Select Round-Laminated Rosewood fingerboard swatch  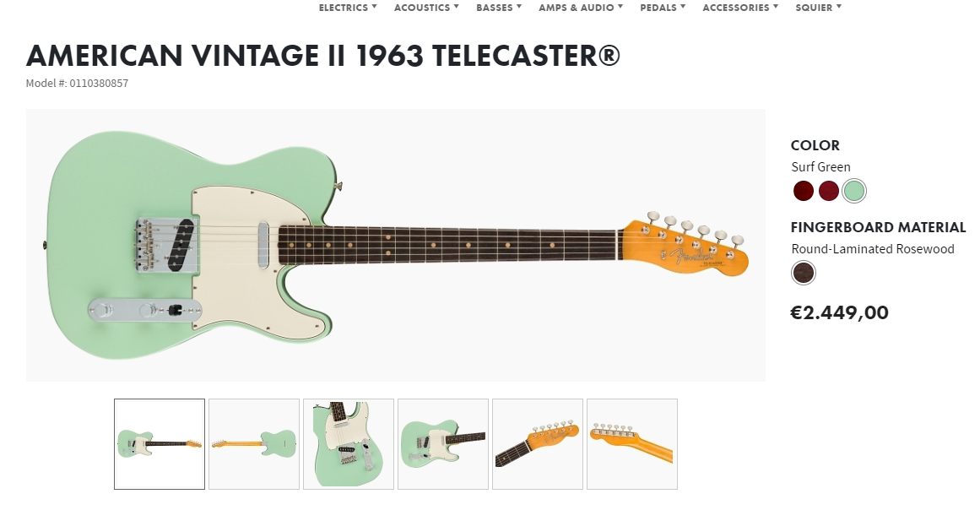[x=803, y=273]
